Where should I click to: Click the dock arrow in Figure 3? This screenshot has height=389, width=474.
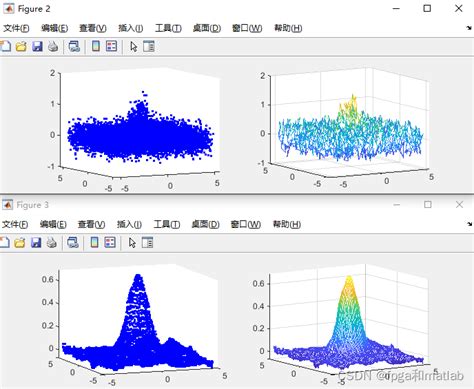[469, 224]
